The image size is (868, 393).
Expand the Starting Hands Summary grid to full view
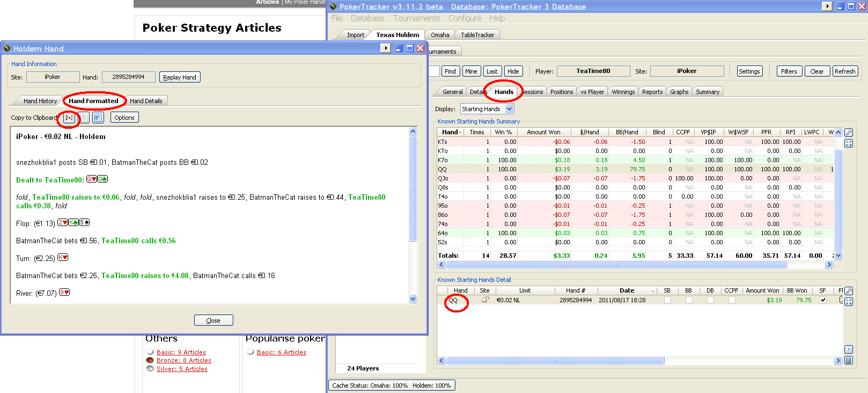coord(848,143)
